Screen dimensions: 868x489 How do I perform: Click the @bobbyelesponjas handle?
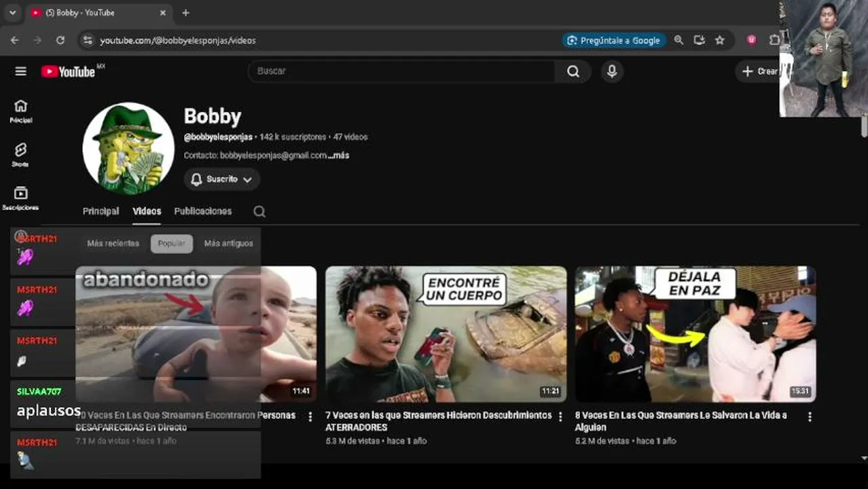click(218, 137)
